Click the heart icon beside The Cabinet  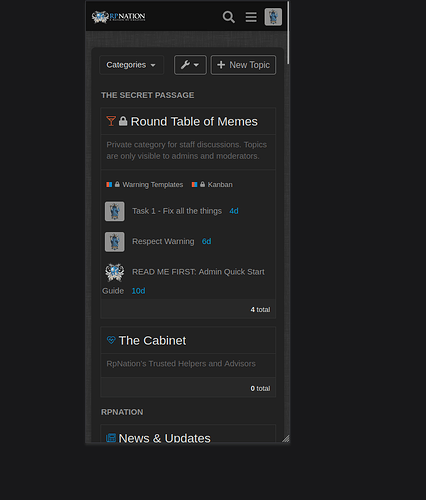click(111, 340)
